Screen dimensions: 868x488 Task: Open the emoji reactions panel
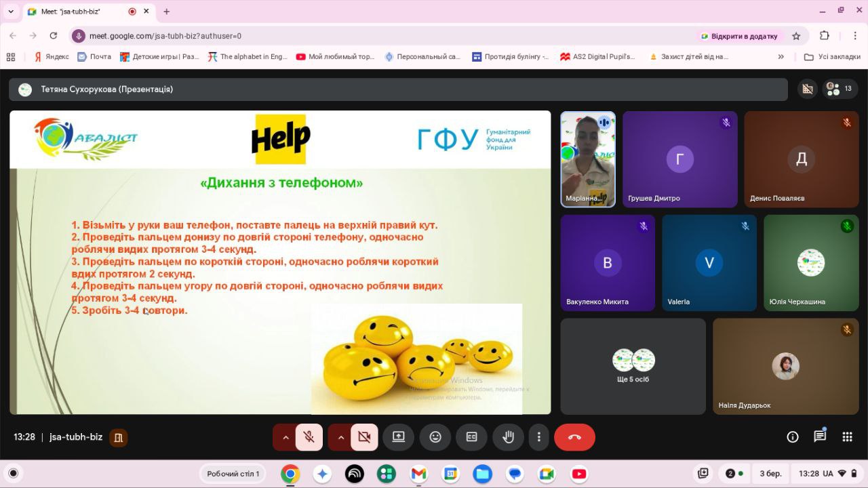[x=435, y=437]
